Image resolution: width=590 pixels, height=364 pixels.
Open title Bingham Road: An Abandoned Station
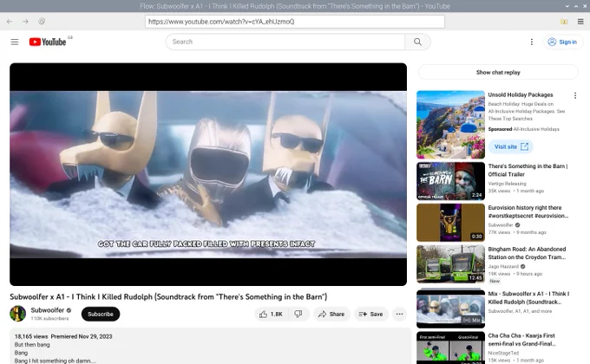527,253
